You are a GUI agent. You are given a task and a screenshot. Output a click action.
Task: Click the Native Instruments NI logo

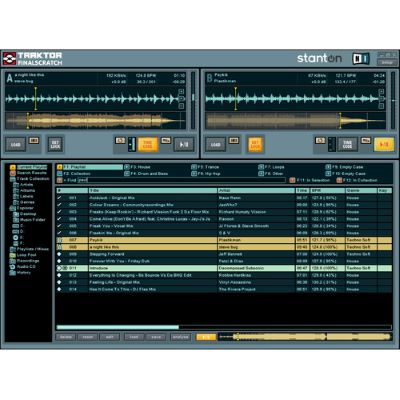pos(361,59)
